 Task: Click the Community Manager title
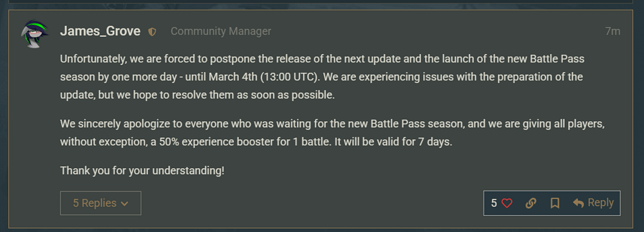[221, 32]
